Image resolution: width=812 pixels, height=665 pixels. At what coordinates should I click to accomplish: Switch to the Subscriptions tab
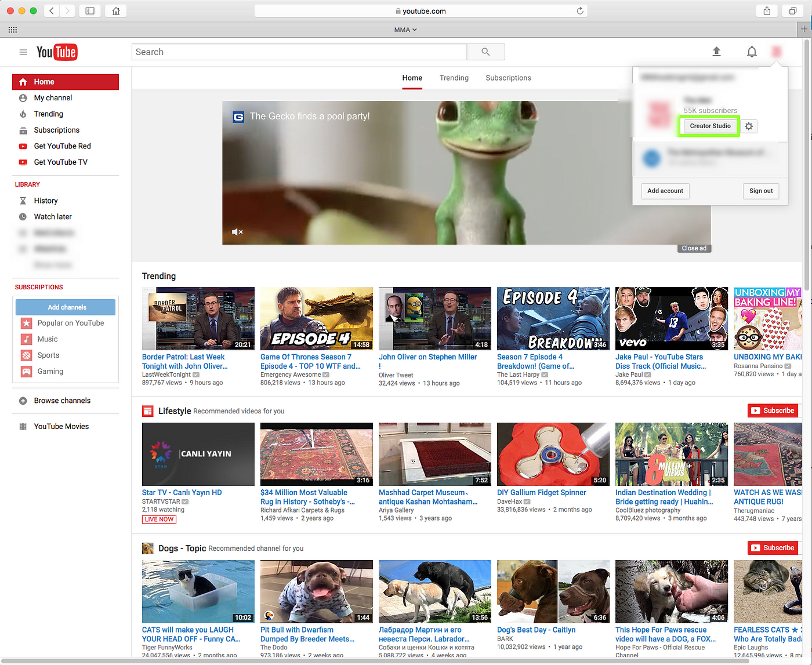point(508,78)
